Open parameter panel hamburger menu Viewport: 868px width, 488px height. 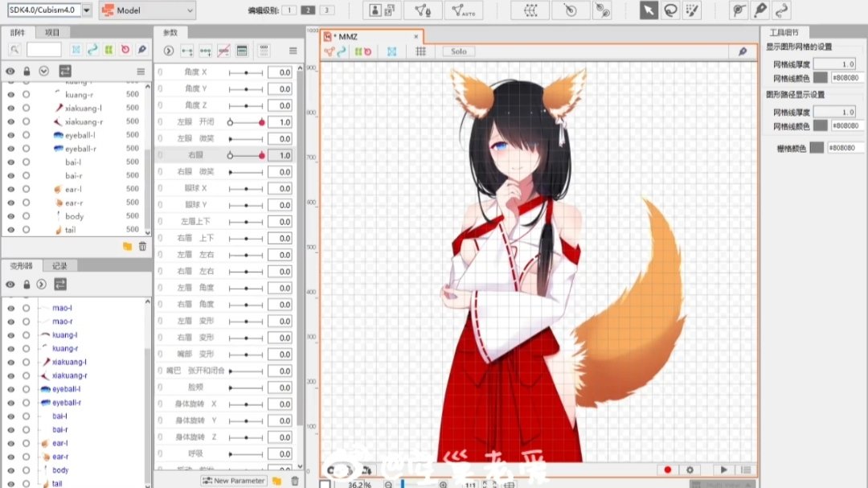pos(293,51)
